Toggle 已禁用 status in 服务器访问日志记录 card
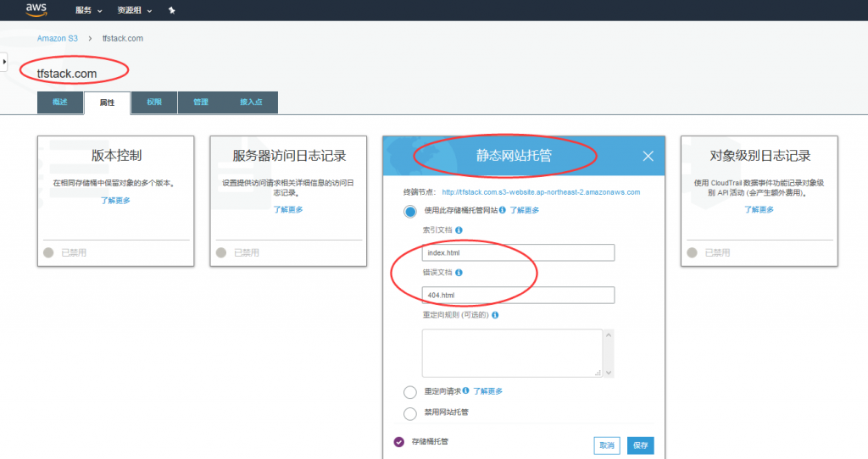 point(221,252)
